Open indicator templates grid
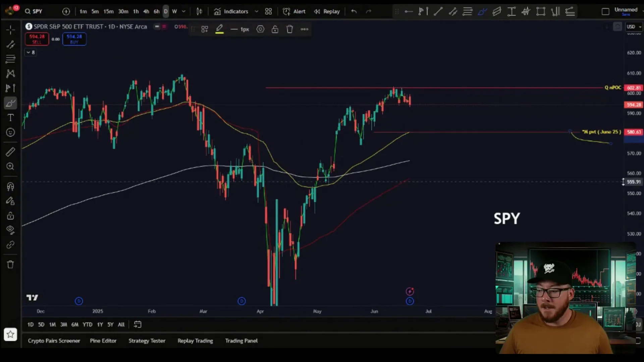Image resolution: width=644 pixels, height=362 pixels. click(x=268, y=11)
